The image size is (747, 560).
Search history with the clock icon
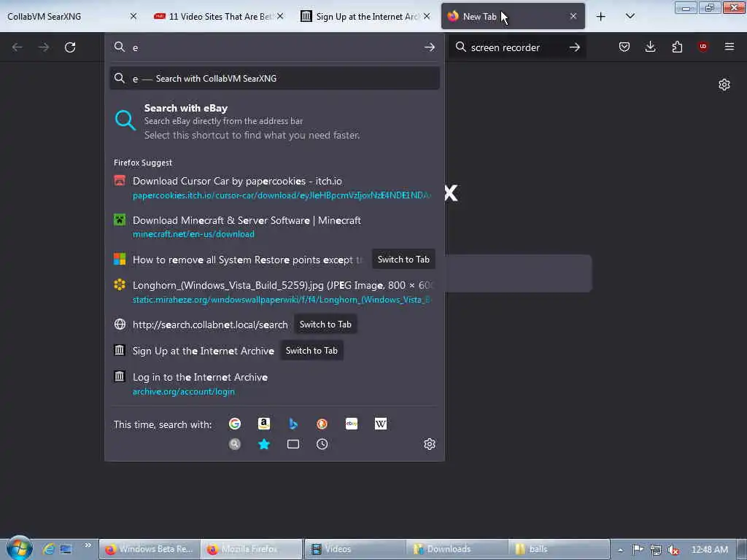coord(322,444)
